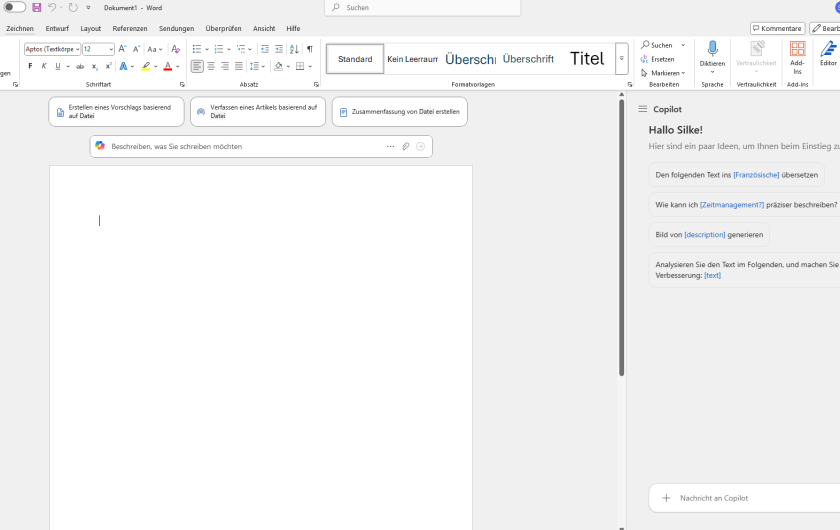Click Suchen search box in title bar
Image resolution: width=840 pixels, height=530 pixels.
click(x=422, y=8)
